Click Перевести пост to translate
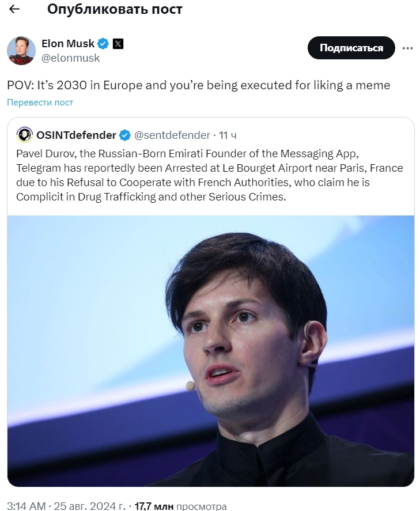The width and height of the screenshot is (420, 511). coord(40,103)
